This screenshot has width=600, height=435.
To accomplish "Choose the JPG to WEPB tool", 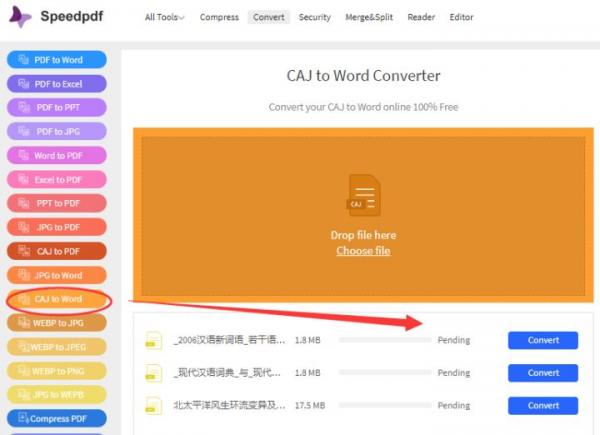I will click(x=57, y=394).
